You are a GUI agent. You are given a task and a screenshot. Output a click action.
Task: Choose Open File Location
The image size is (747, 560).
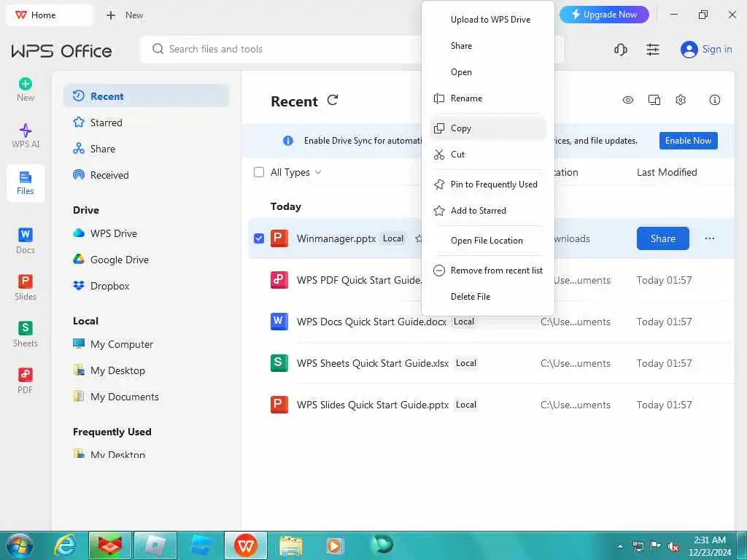[488, 241]
